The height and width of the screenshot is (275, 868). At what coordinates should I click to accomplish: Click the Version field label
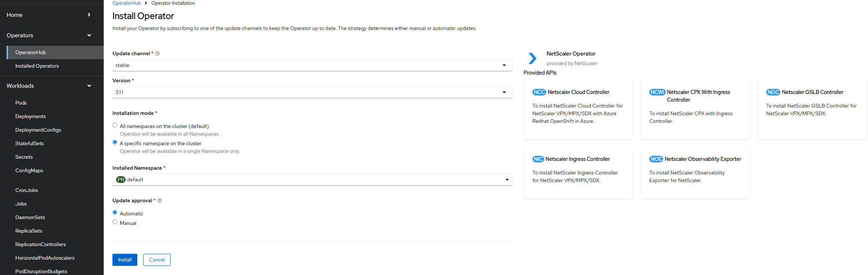pos(121,80)
